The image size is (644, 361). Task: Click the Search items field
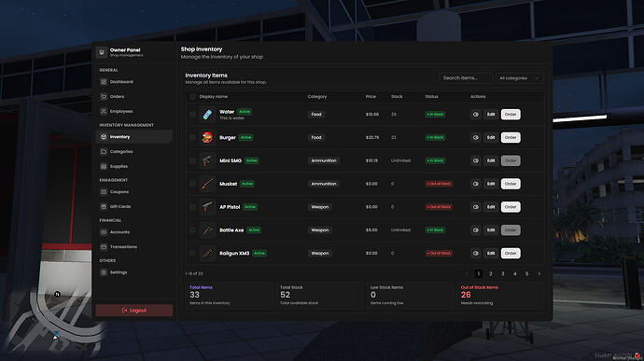click(x=466, y=78)
